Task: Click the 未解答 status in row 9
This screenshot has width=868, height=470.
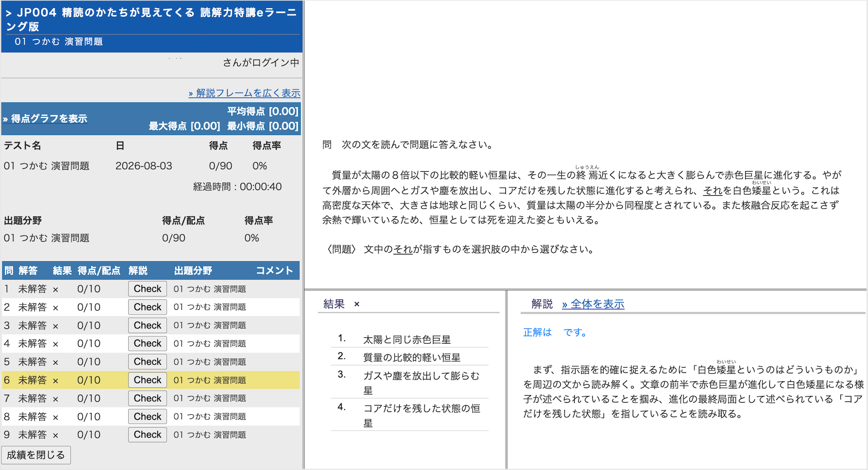Action: (32, 435)
